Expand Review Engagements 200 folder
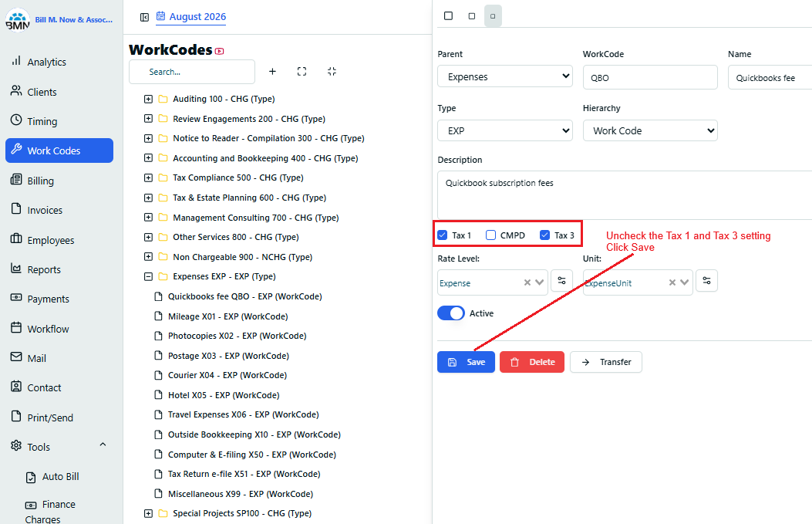Image resolution: width=812 pixels, height=524 pixels. pyautogui.click(x=148, y=119)
